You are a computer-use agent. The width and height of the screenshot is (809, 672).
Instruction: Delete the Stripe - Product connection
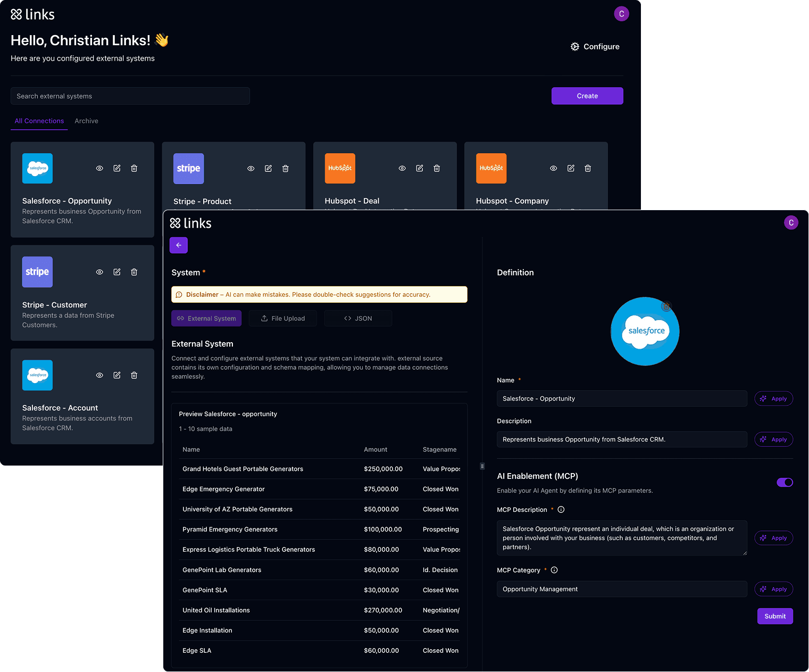286,169
